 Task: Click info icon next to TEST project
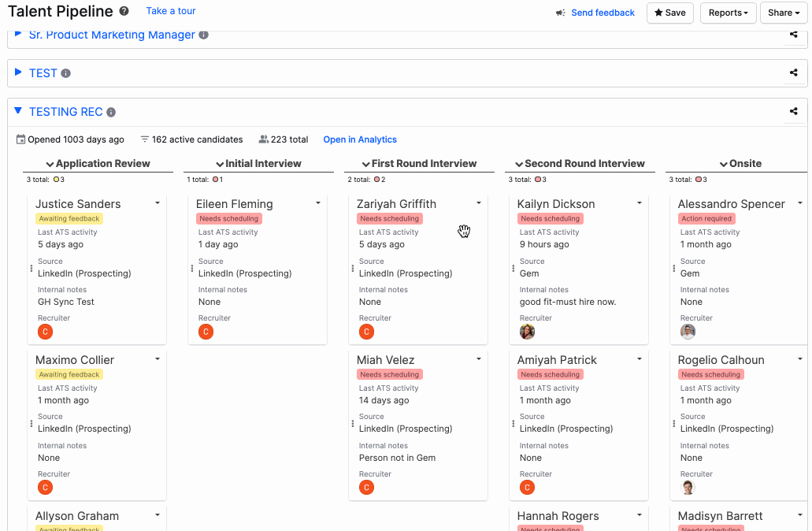point(66,73)
